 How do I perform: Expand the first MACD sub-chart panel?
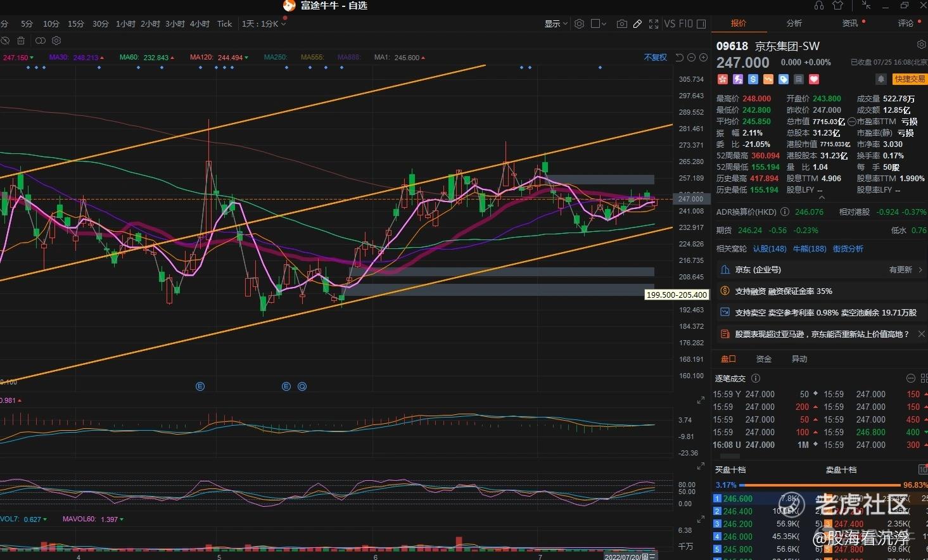click(x=701, y=400)
